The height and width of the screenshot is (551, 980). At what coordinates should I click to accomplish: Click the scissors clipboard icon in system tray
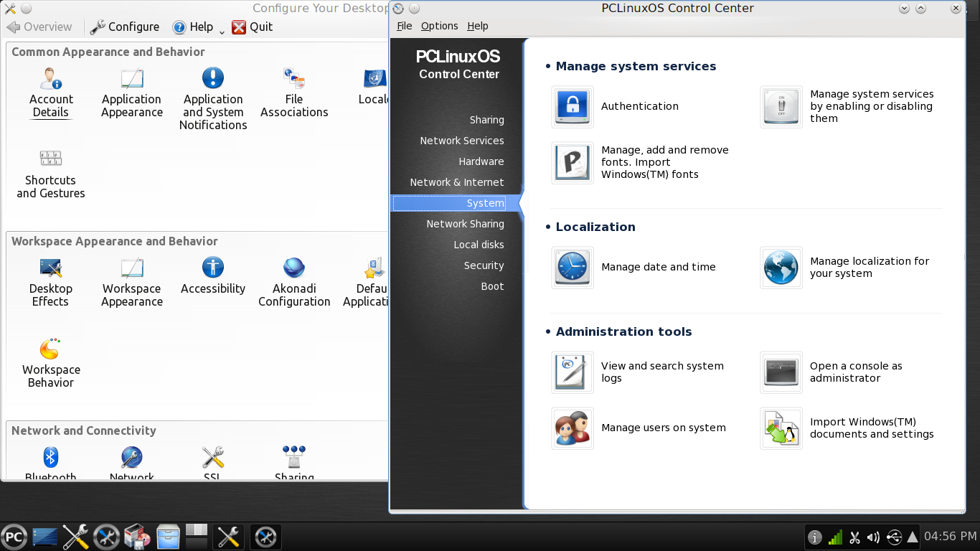[854, 537]
